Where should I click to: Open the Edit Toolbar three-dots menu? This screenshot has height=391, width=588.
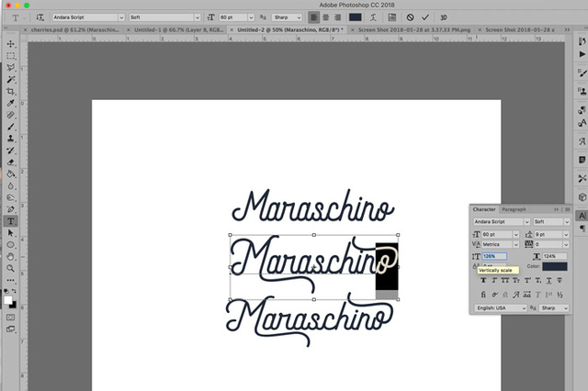tap(10, 280)
